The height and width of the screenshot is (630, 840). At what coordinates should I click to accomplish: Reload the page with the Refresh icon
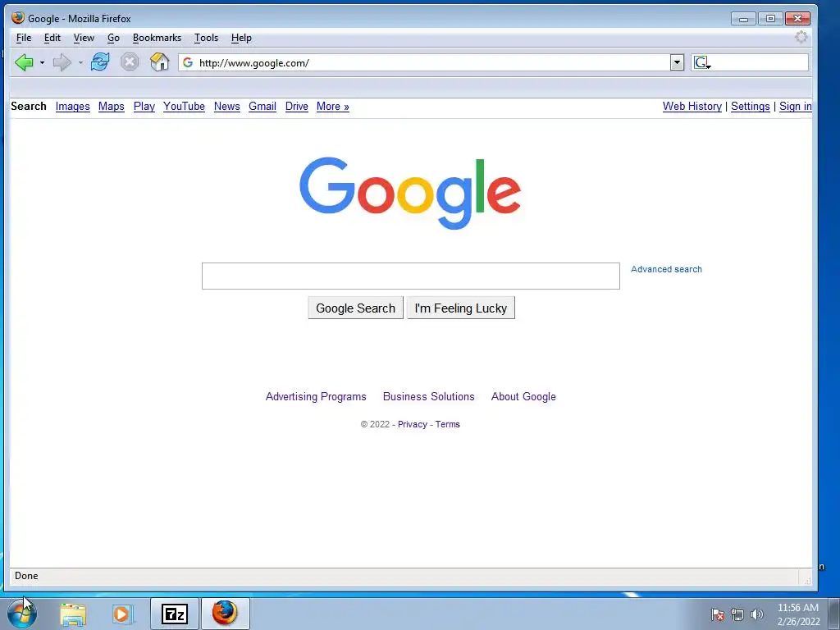(99, 62)
